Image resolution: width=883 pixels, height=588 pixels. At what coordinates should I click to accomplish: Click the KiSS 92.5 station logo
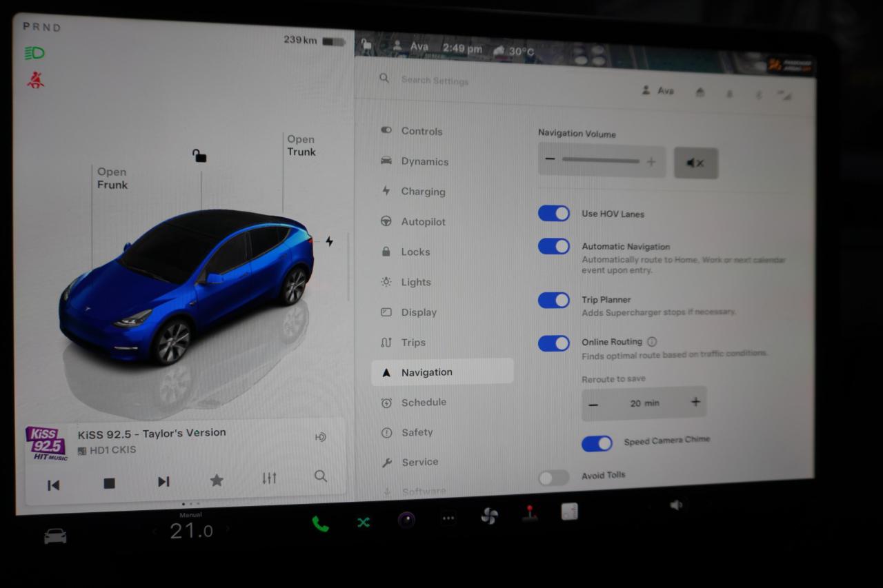point(48,443)
